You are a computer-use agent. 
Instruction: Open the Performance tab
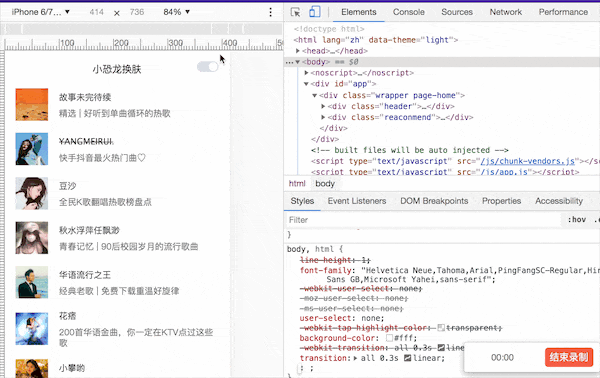(x=563, y=12)
